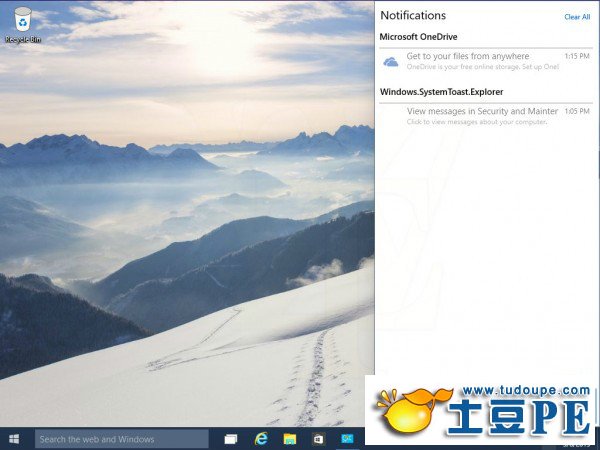Open File Explorer from the taskbar
Image resolution: width=600 pixels, height=450 pixels.
[290, 439]
